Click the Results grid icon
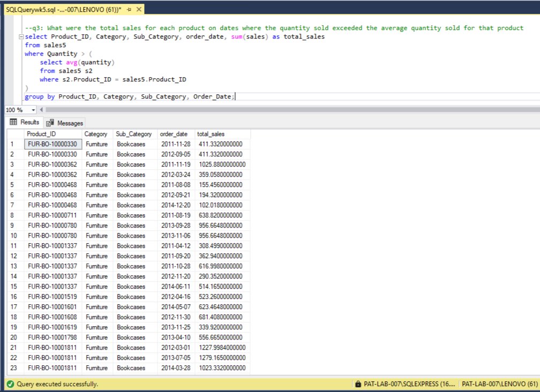The width and height of the screenshot is (540, 392). coord(13,122)
